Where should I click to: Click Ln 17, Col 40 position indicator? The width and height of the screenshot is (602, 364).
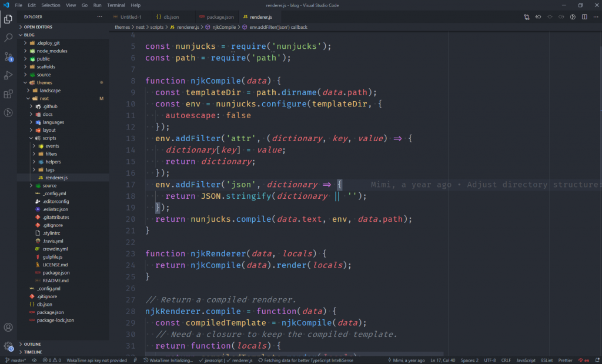click(x=443, y=360)
